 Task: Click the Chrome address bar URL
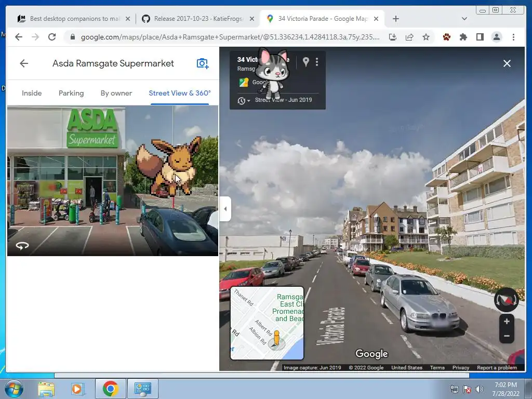[230, 37]
